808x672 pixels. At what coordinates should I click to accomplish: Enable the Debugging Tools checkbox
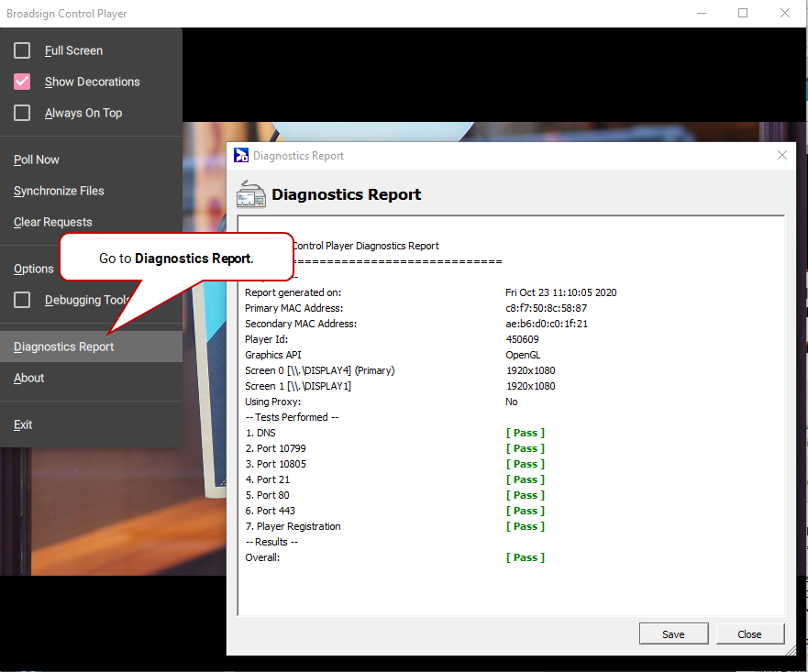[x=22, y=300]
